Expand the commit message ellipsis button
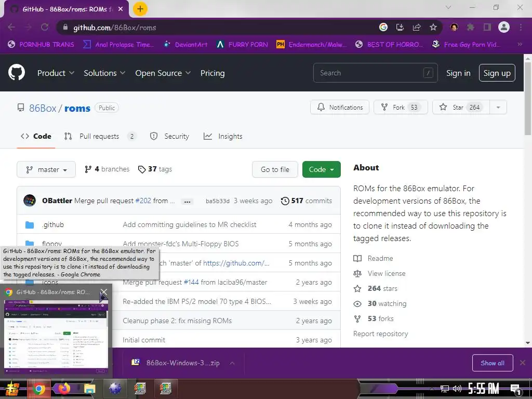 187,202
